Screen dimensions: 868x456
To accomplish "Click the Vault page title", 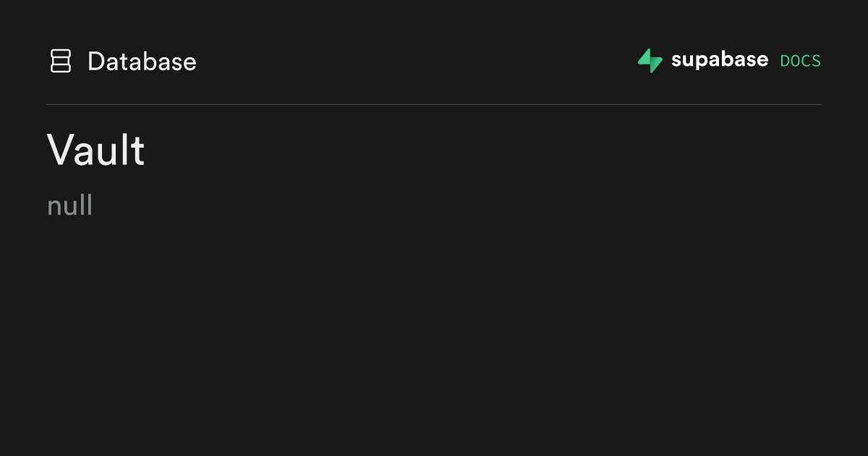I will pos(96,151).
